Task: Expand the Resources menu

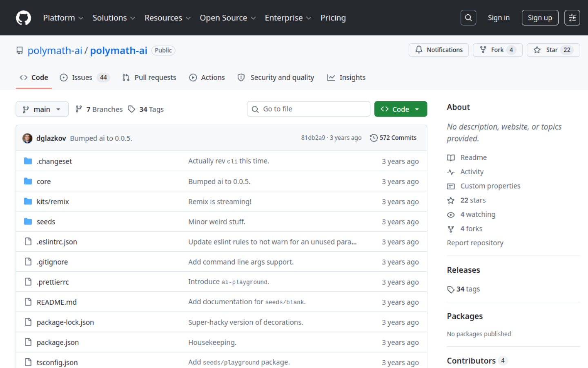Action: [167, 18]
